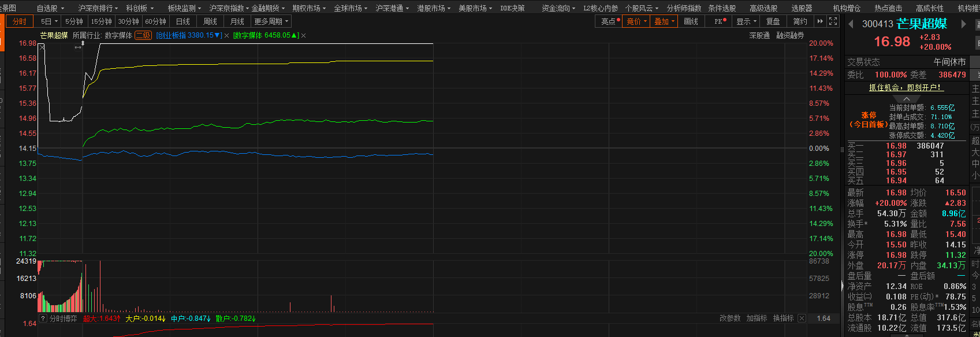This screenshot has height=337, width=980.
Task: Click the question mark help icon near 分时博弈
Action: (x=43, y=319)
